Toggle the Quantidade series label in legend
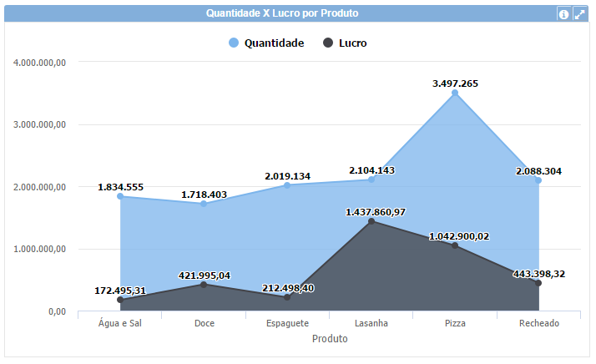 pyautogui.click(x=273, y=43)
